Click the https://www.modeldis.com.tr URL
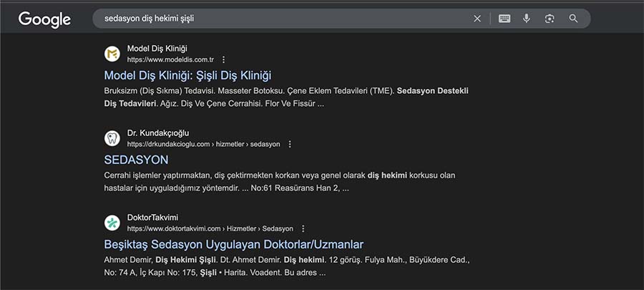 [170, 59]
